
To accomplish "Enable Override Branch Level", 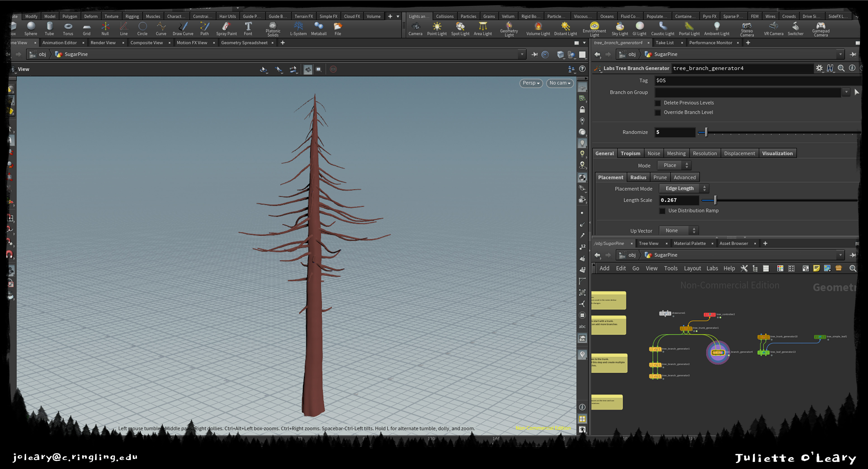I will click(x=658, y=113).
